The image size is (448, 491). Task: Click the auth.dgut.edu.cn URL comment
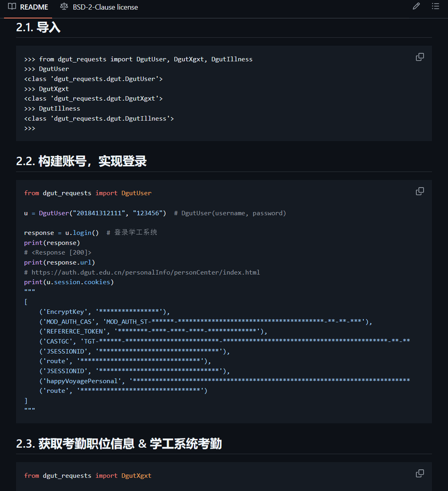[x=142, y=273]
